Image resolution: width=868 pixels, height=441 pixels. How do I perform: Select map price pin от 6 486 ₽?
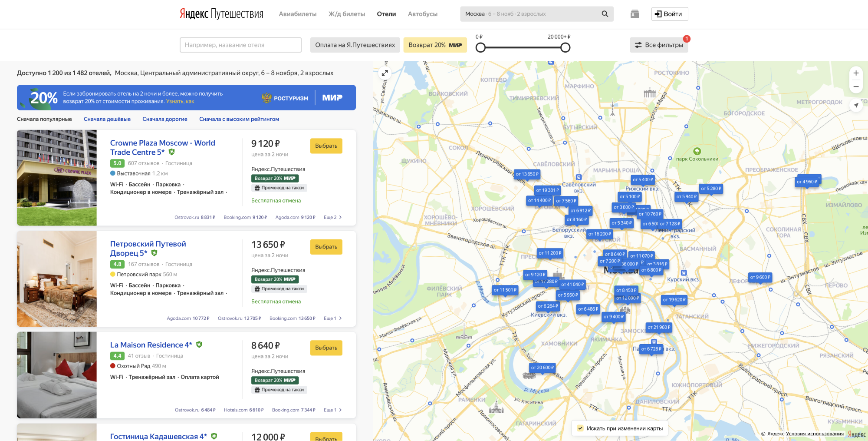coord(588,309)
